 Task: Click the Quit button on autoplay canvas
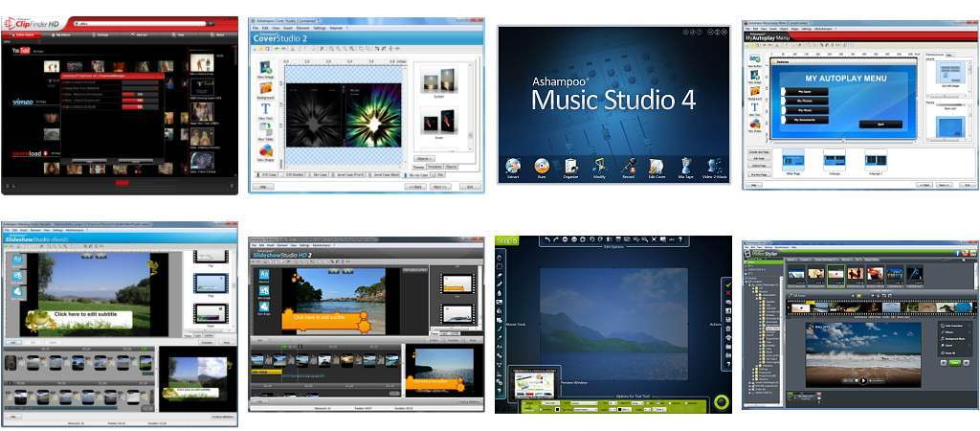880,124
